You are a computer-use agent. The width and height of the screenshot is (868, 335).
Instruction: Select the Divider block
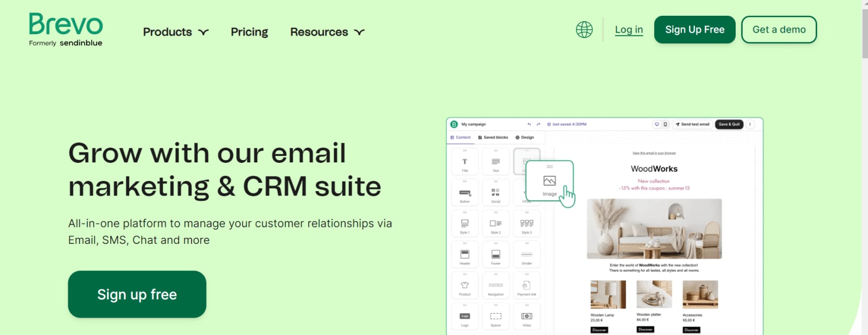coord(527,255)
